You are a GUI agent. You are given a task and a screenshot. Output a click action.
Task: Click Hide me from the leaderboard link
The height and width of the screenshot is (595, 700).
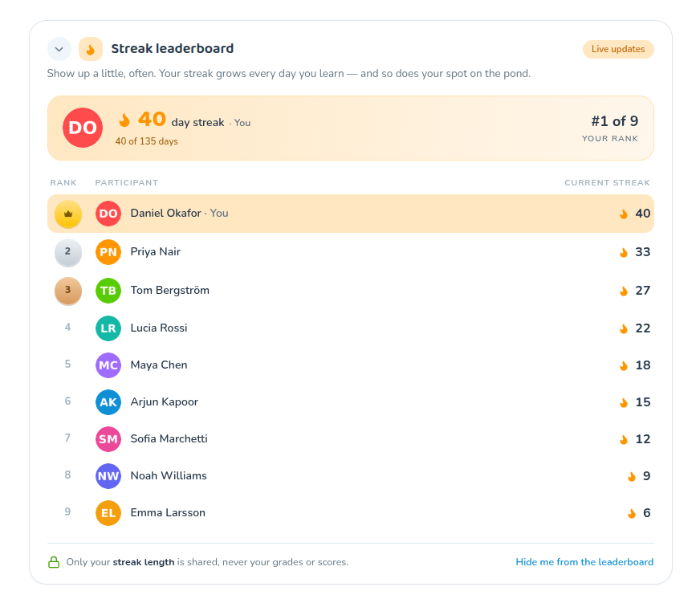click(584, 562)
